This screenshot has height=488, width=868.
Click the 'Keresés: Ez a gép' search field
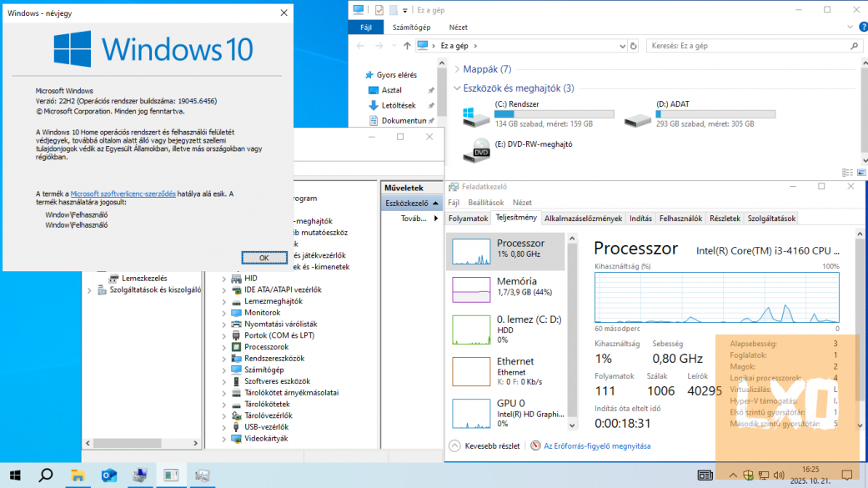click(x=750, y=46)
